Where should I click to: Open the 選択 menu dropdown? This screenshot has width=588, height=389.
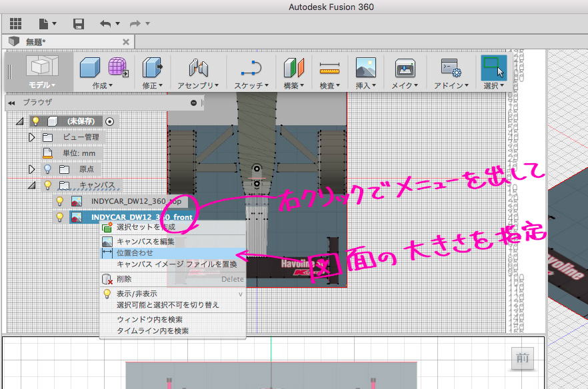[x=493, y=86]
